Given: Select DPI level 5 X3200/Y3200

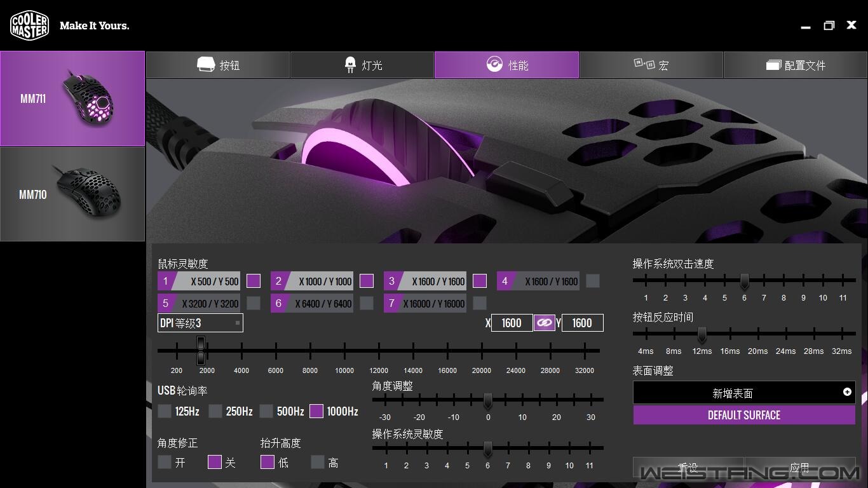Looking at the screenshot, I should (199, 303).
